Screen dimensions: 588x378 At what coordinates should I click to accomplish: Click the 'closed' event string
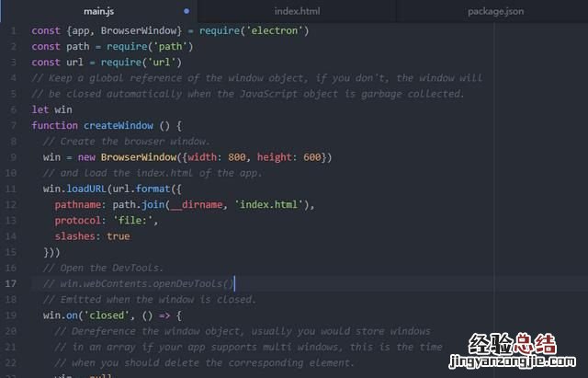pos(107,315)
